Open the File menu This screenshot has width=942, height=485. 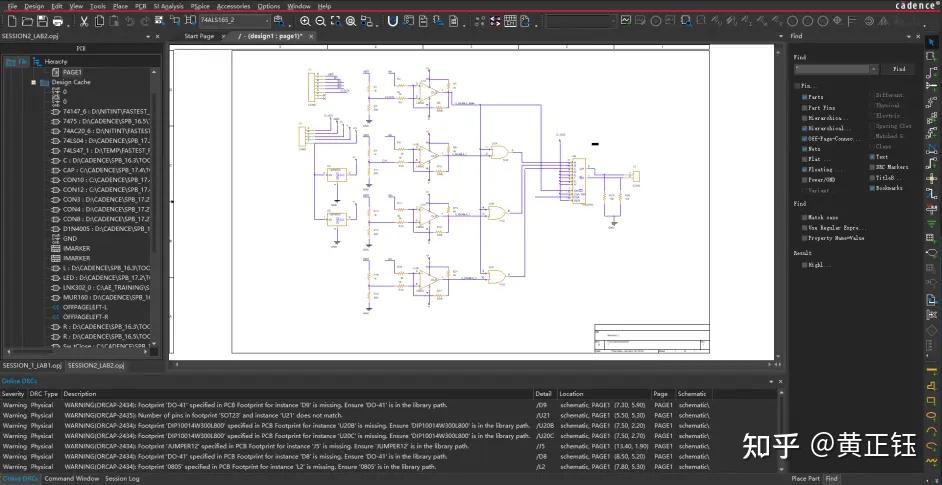pos(12,6)
